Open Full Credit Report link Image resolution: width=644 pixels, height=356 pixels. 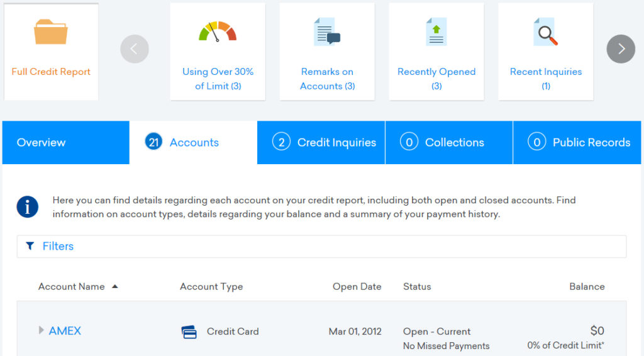(51, 72)
